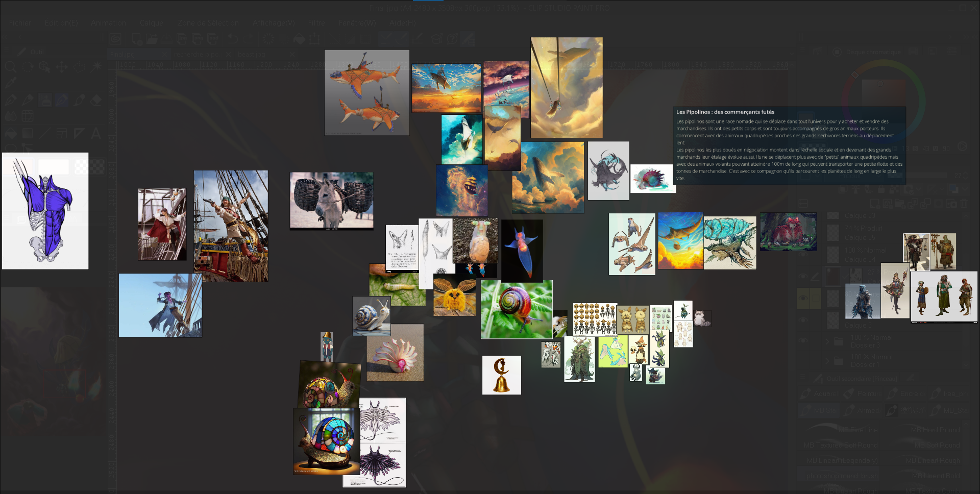Click the Undo arrow in the command bar
This screenshot has width=980, height=494.
[x=233, y=39]
